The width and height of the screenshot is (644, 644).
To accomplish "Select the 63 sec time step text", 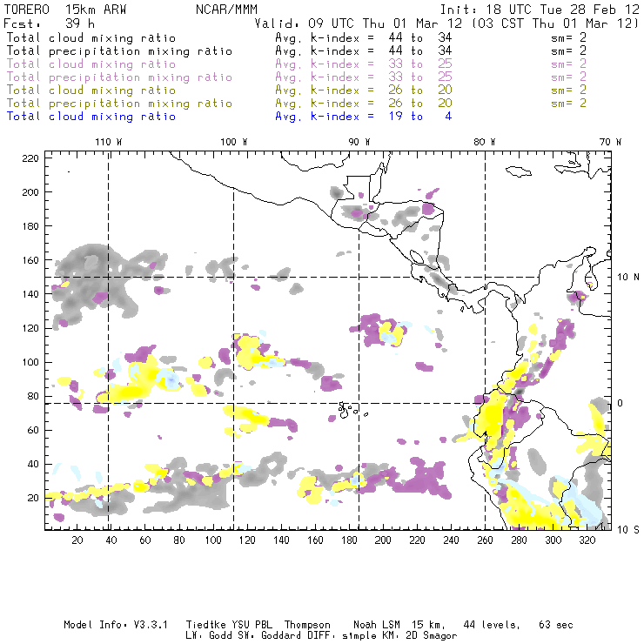I will pyautogui.click(x=556, y=625).
